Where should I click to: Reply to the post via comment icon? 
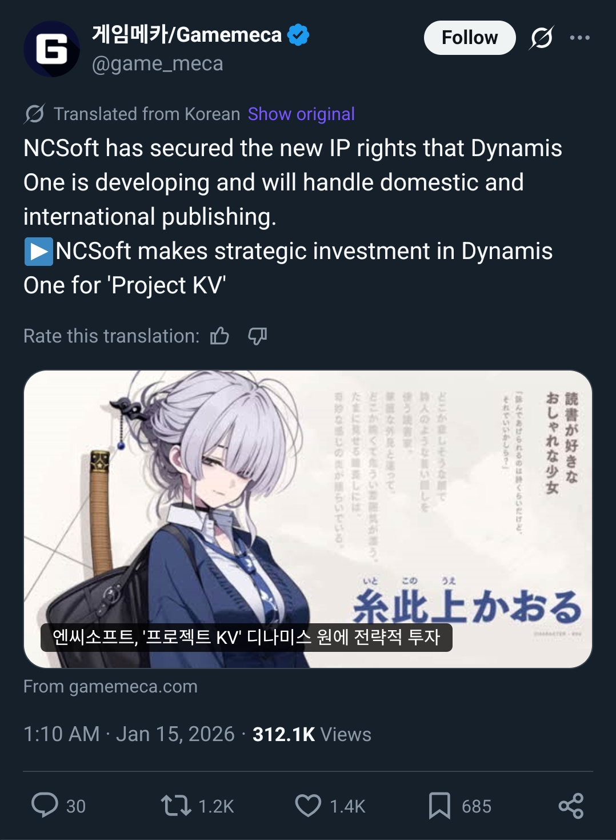45,805
